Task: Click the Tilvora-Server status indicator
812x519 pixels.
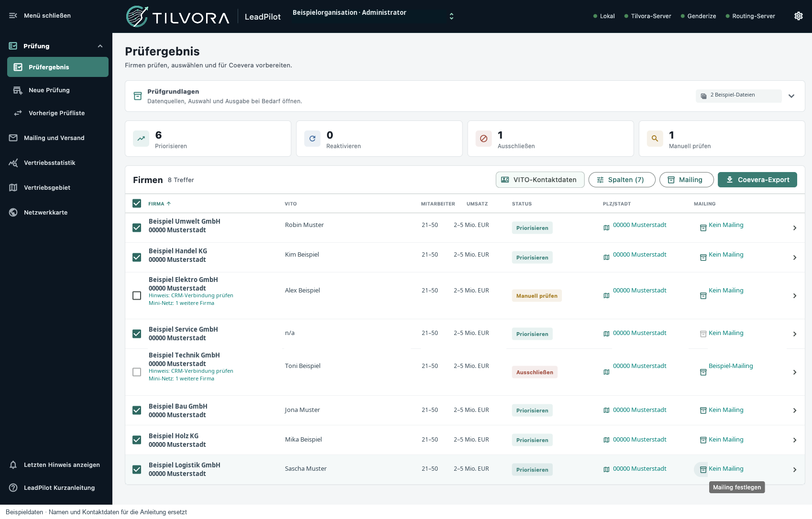Action: click(x=647, y=16)
